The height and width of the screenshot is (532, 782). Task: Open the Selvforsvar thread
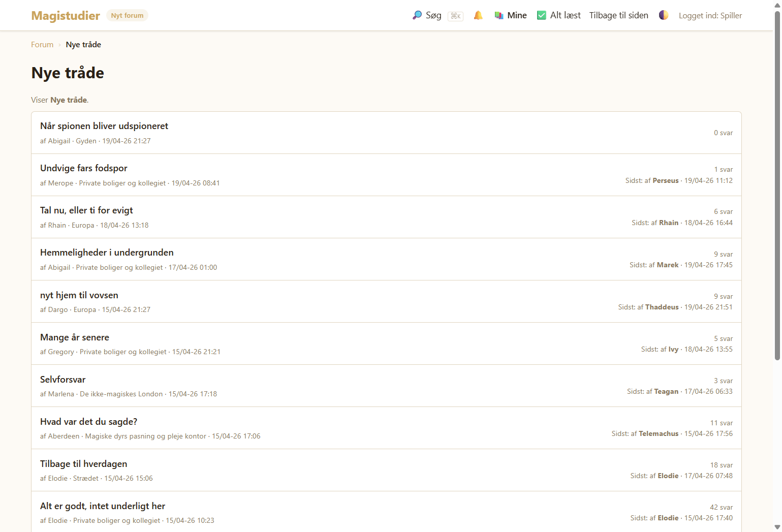click(x=63, y=380)
